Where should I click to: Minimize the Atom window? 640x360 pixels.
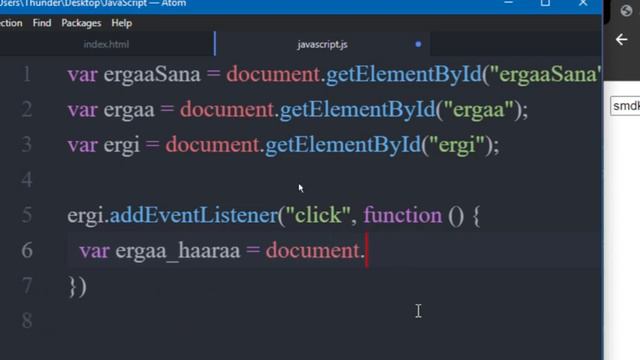pos(509,3)
